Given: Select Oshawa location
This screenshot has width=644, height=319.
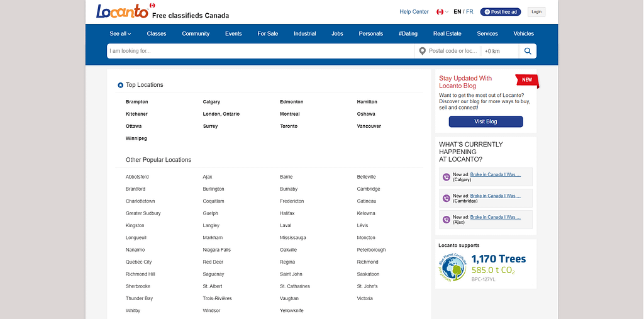Looking at the screenshot, I should [x=366, y=114].
